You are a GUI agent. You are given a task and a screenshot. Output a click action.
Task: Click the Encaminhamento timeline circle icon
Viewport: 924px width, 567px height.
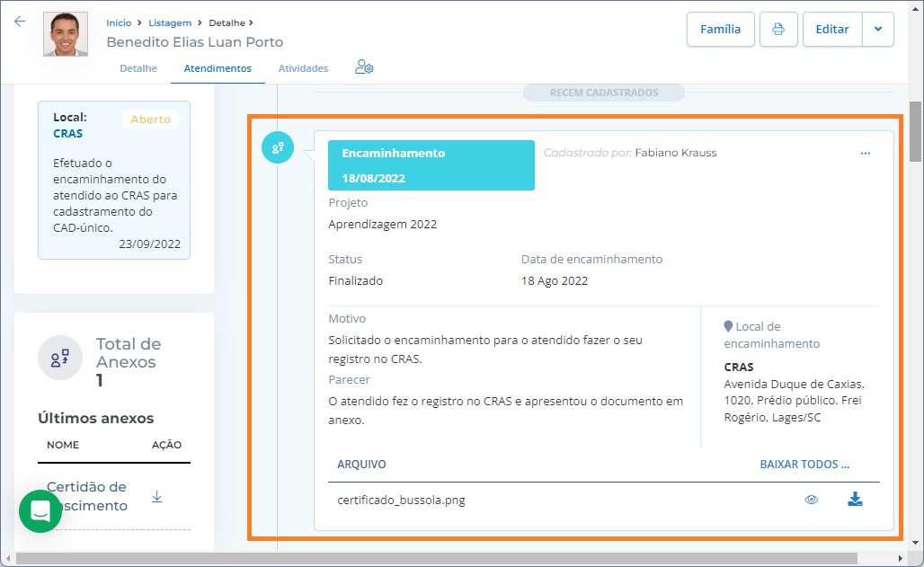[278, 147]
